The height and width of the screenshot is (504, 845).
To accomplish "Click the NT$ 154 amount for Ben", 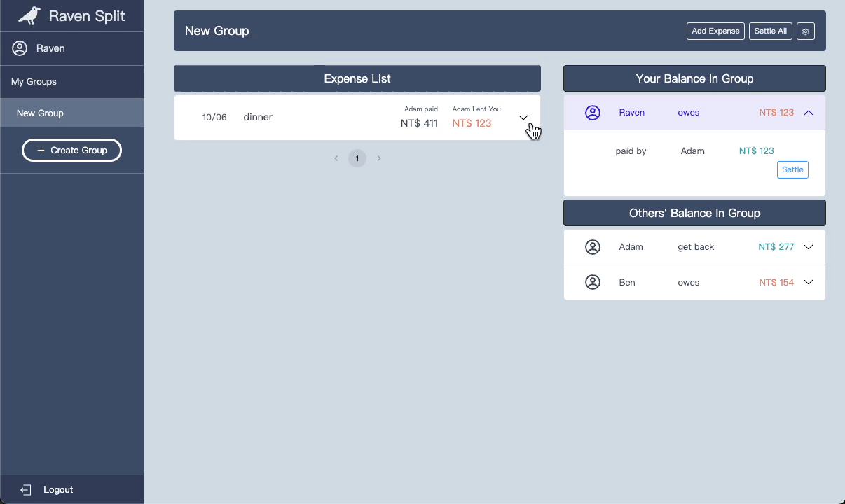I will pos(776,283).
